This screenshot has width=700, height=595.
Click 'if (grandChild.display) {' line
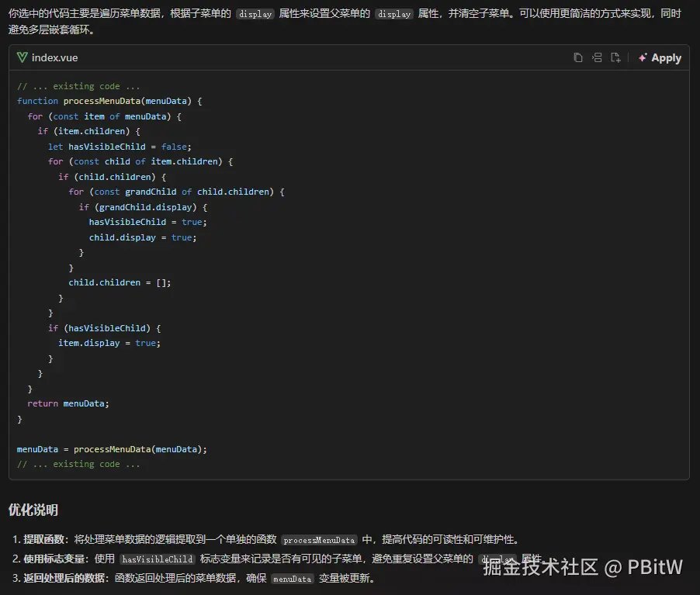click(x=143, y=207)
